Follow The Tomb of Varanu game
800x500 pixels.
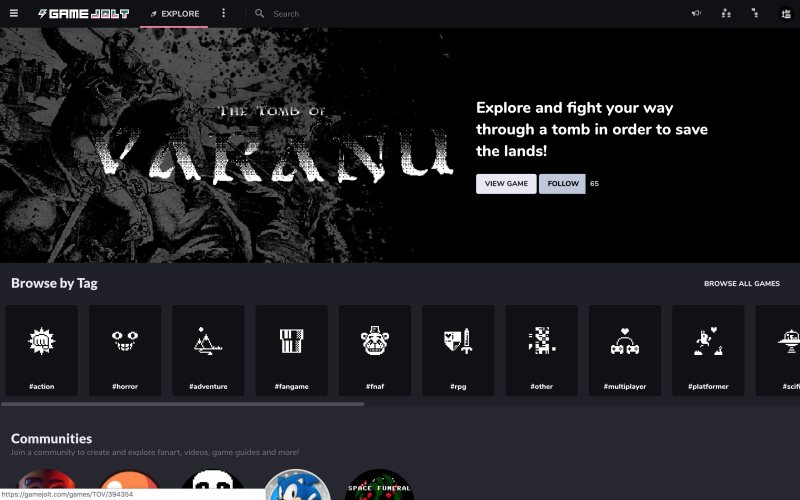click(562, 184)
